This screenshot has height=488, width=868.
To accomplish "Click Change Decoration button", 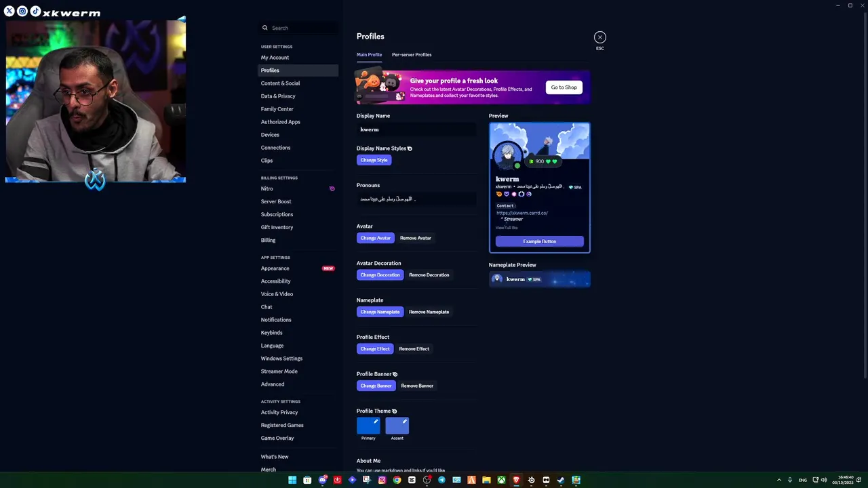I will (380, 275).
